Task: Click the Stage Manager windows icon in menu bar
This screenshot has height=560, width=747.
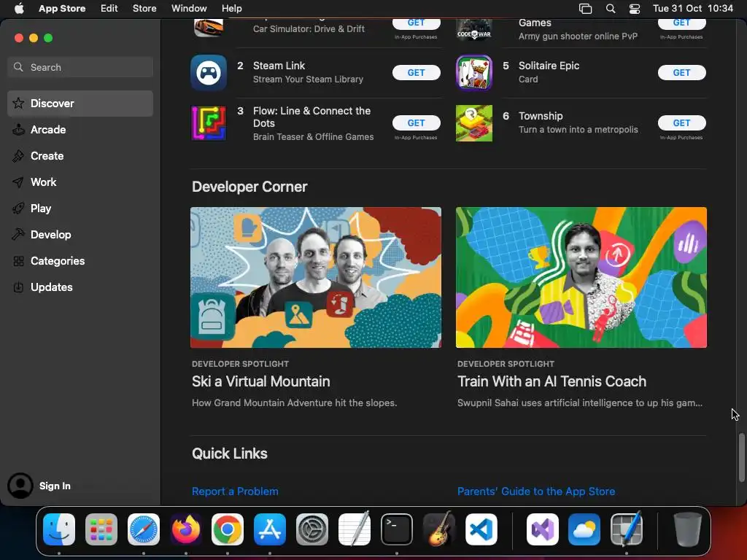Action: [585, 9]
